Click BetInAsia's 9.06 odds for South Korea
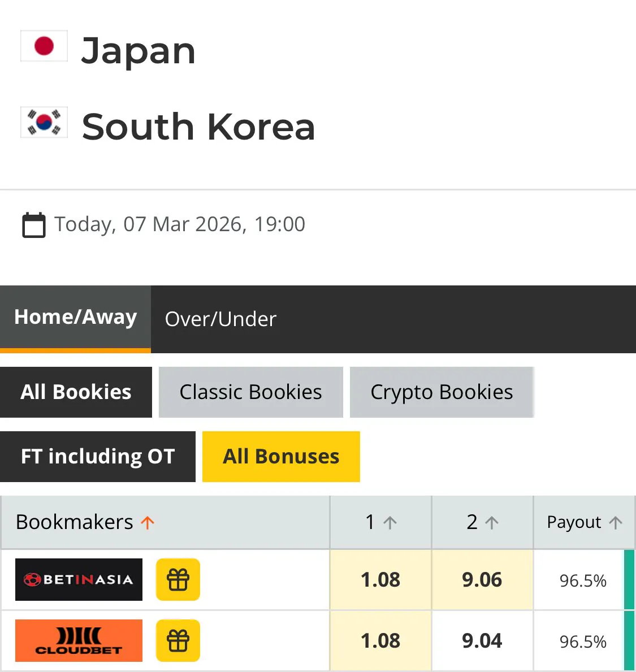The width and height of the screenshot is (636, 672). [x=482, y=580]
